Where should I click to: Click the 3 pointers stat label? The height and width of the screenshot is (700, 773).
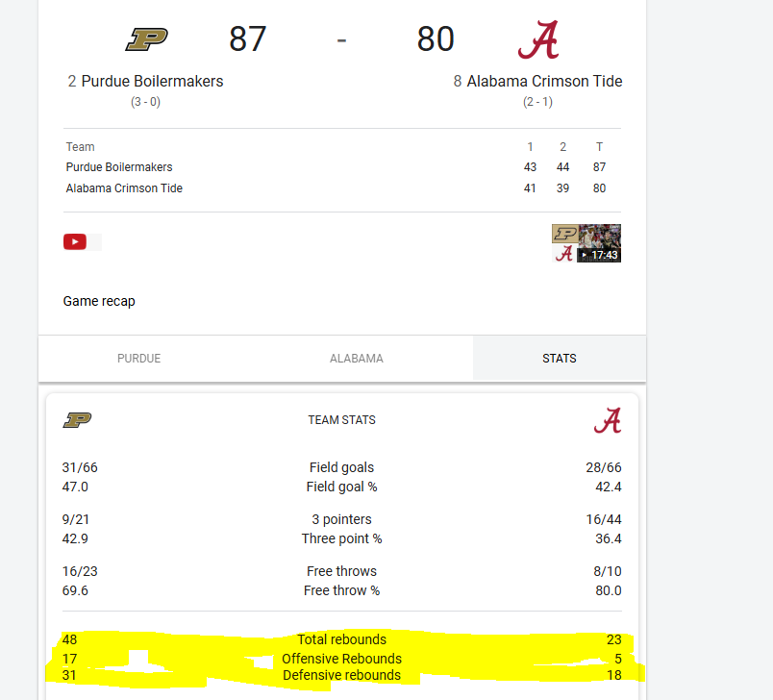(341, 519)
